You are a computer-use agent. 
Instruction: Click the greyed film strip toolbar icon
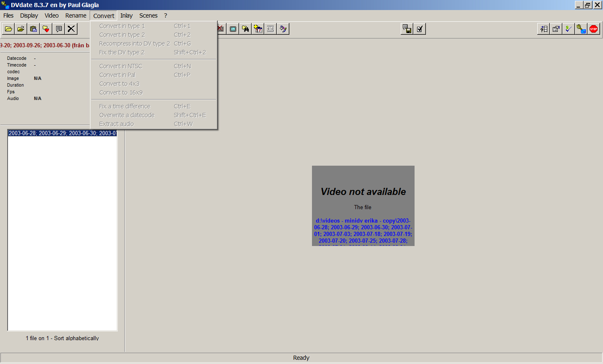tap(271, 29)
